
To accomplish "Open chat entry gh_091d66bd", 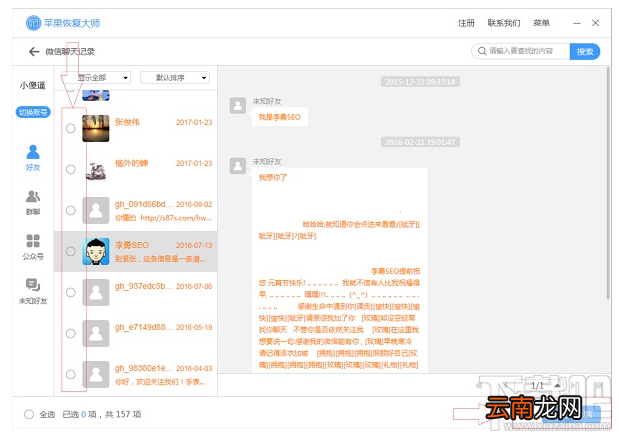I will (136, 210).
